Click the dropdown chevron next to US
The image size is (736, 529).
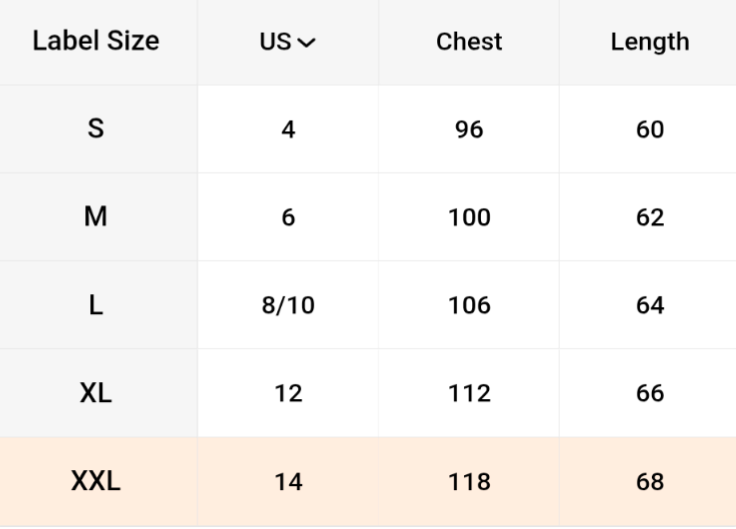click(306, 43)
